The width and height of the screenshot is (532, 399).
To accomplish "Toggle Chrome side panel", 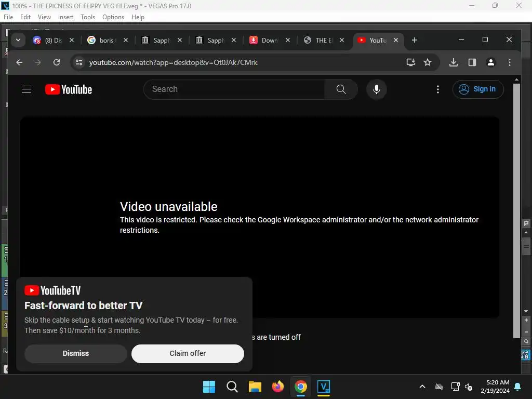I will point(472,62).
